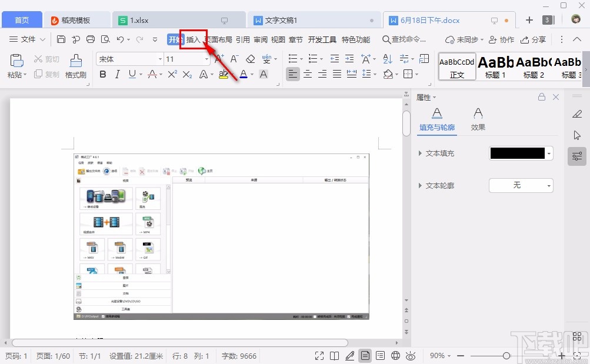This screenshot has height=364, width=590.
Task: Apply bold formatting to text
Action: (x=102, y=75)
